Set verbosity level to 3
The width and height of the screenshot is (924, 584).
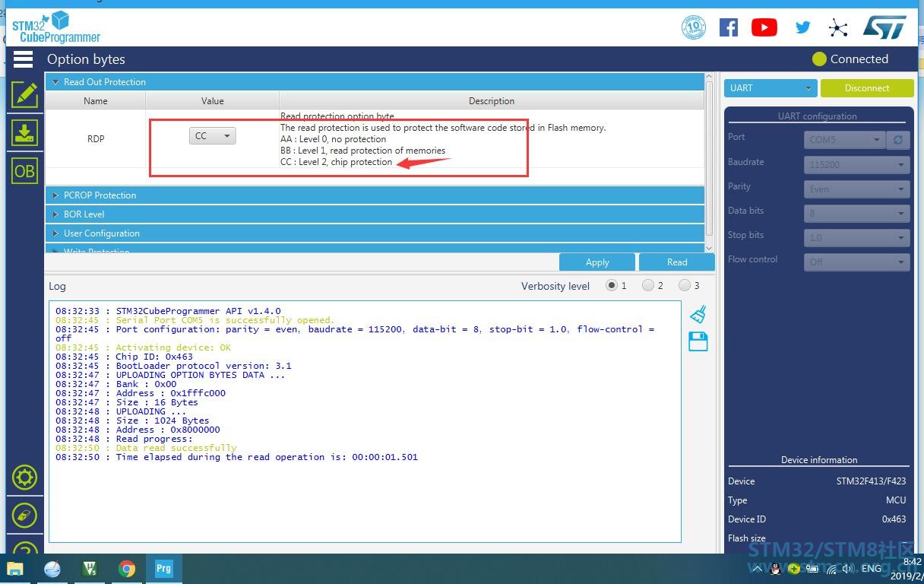684,286
